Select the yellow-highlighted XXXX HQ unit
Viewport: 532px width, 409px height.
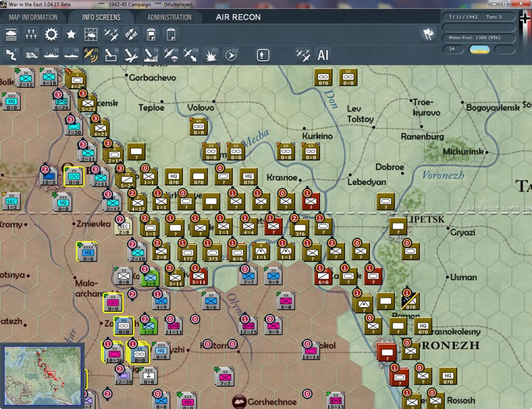click(87, 252)
